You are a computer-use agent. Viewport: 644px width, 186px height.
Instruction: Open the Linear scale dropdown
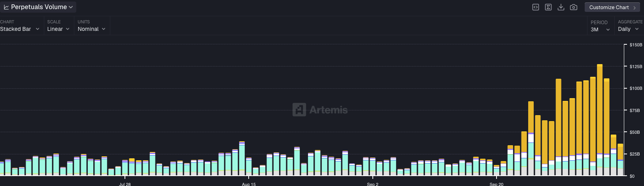pyautogui.click(x=59, y=29)
